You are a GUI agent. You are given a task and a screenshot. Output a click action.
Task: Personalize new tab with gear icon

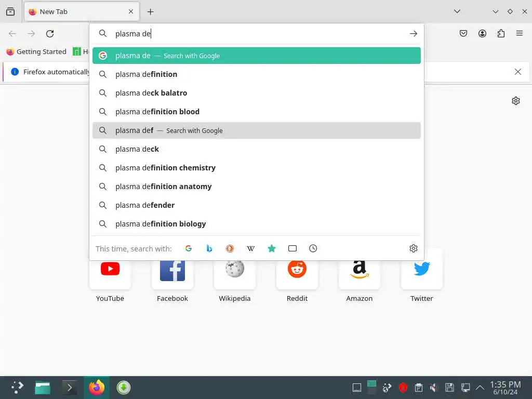[516, 101]
